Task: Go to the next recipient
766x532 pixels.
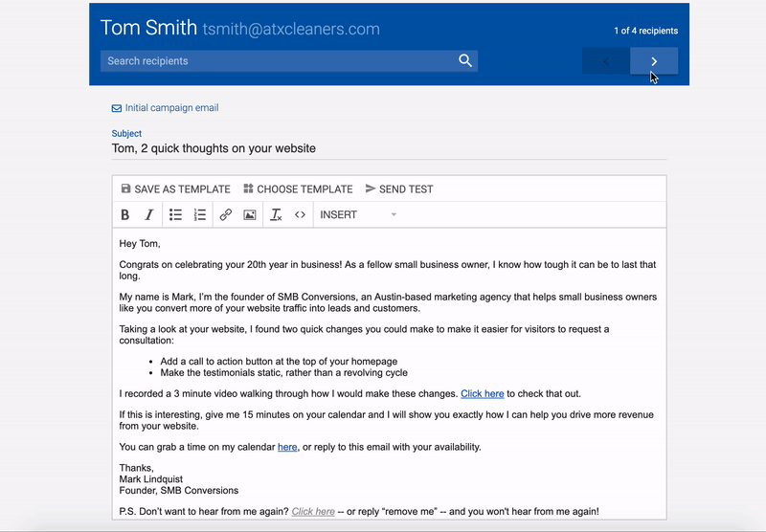Action: coord(654,61)
